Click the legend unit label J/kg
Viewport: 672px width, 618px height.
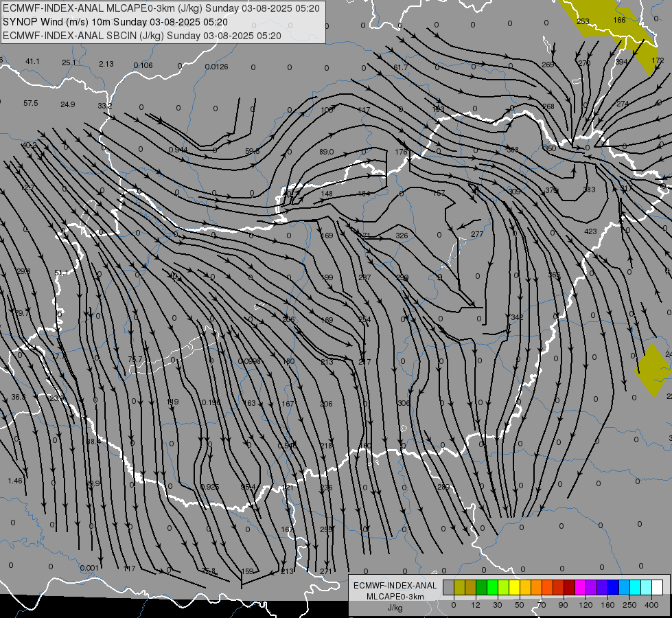395,608
